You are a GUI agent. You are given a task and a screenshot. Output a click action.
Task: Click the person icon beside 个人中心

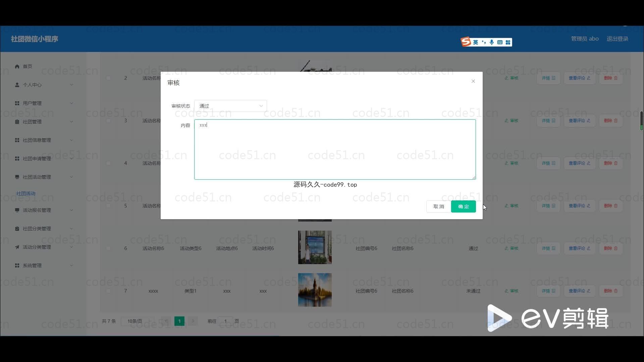click(17, 85)
